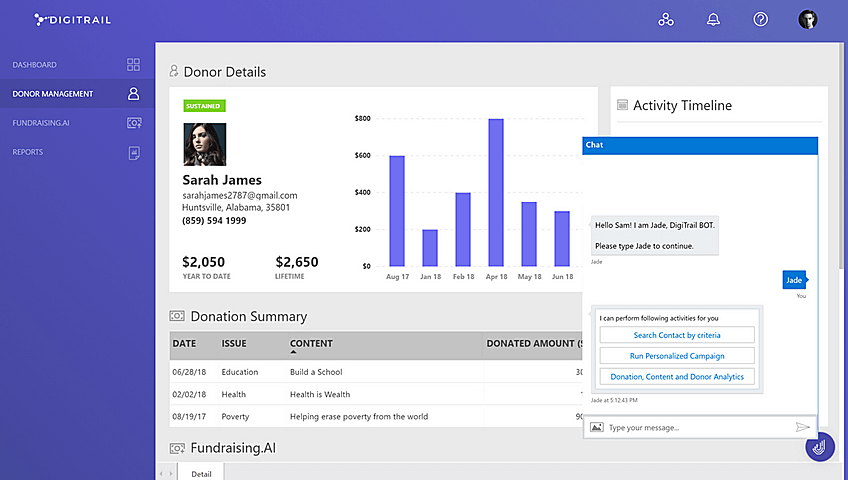Go to Dashboard in sidebar
This screenshot has width=848, height=480.
[35, 65]
